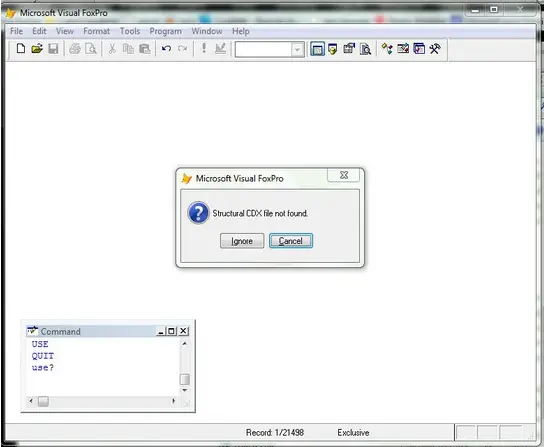Open the Edit menu
Viewport: 544px width, 447px height.
(39, 31)
